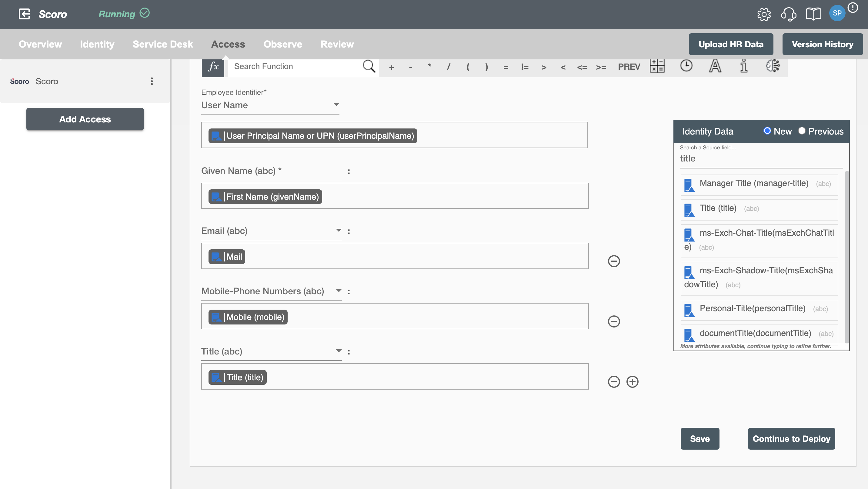This screenshot has width=868, height=489.
Task: Select the info/annotation icon in toolbar
Action: point(743,66)
